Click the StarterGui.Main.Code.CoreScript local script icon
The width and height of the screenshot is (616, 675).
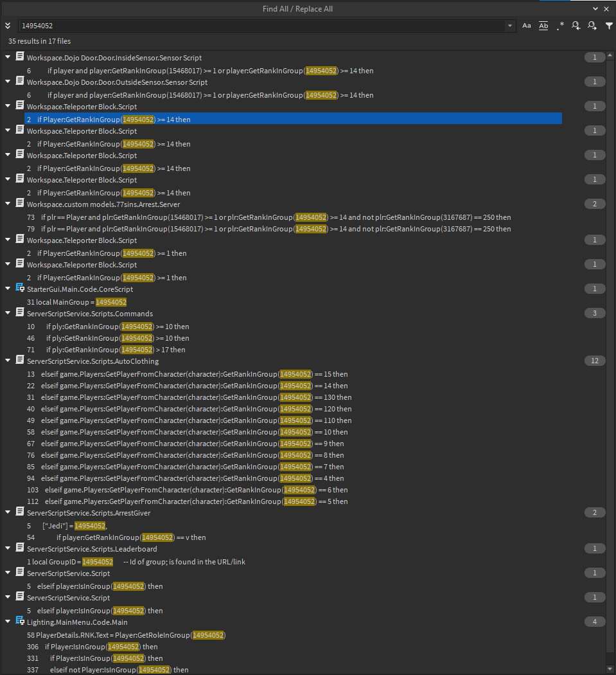pyautogui.click(x=20, y=289)
